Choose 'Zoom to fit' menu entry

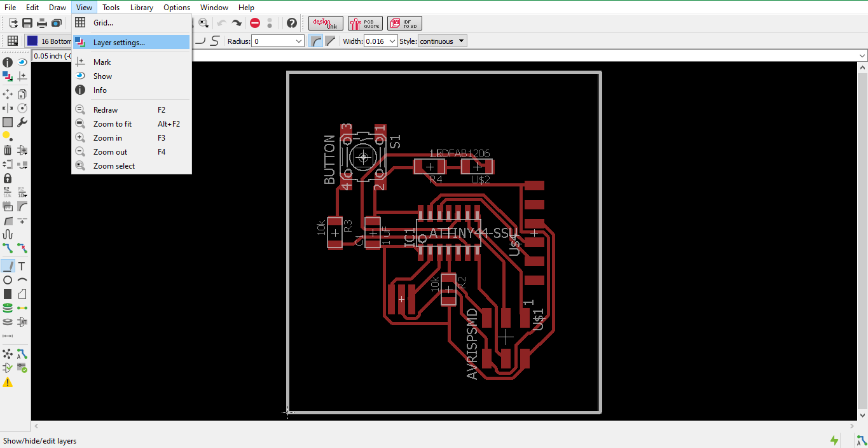[132, 124]
